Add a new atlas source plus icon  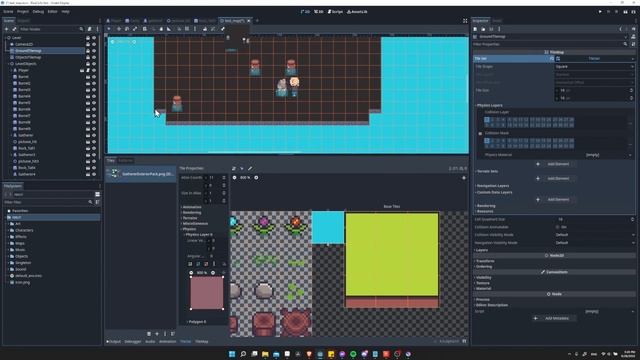(x=157, y=334)
